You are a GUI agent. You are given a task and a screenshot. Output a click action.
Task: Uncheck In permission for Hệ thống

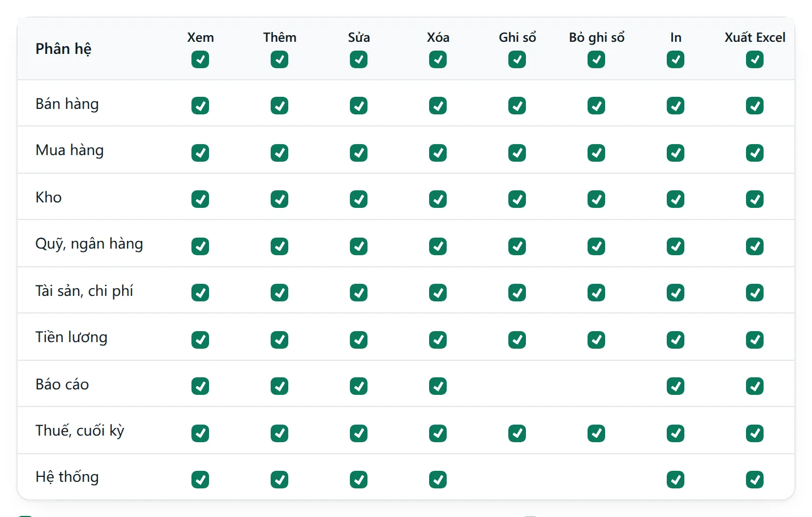(676, 480)
